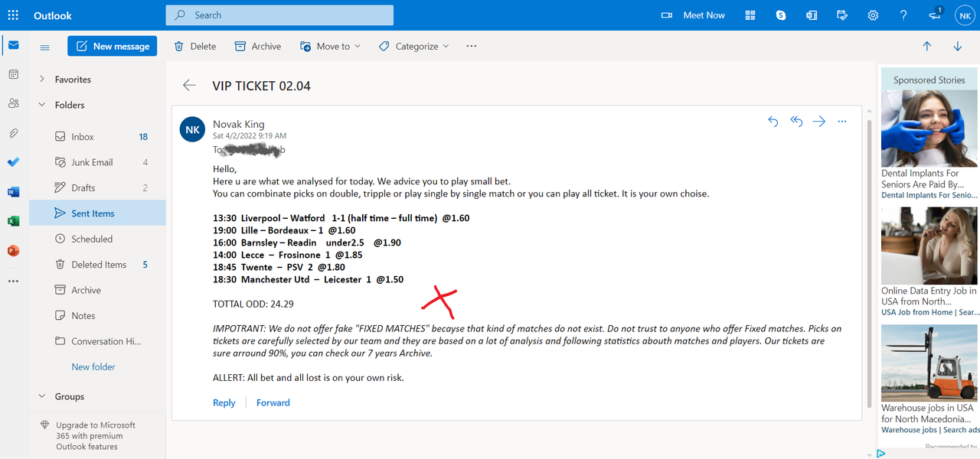Image resolution: width=980 pixels, height=459 pixels.
Task: Launch PowerPoint from the left rail
Action: 13,250
